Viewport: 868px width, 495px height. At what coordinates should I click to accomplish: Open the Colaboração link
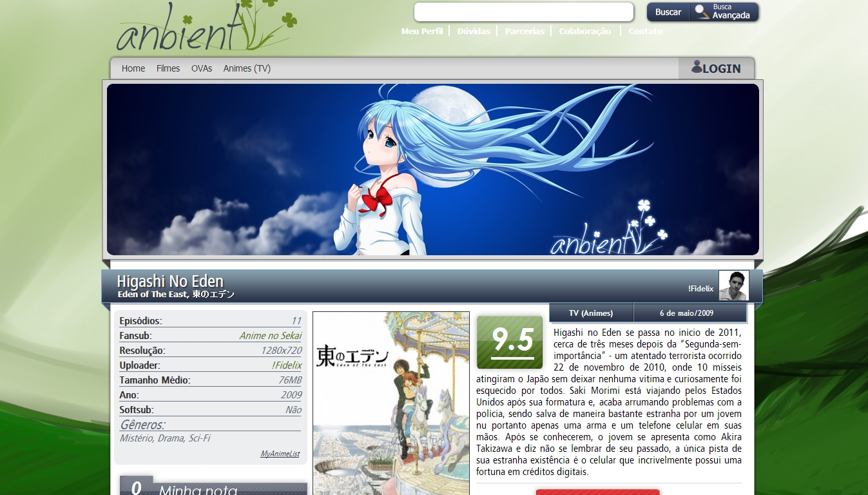(584, 31)
